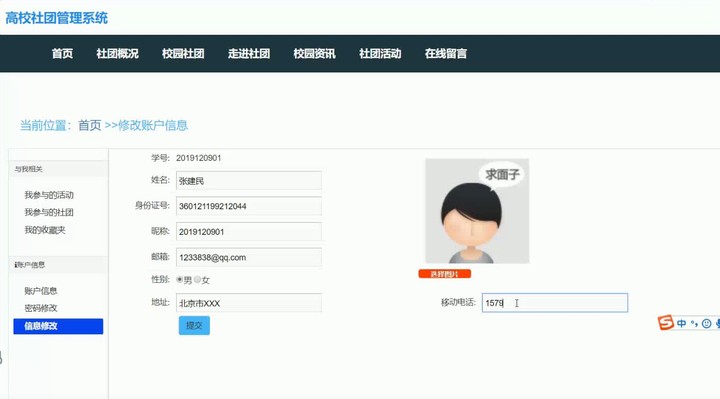Open Sogou emoji smiley icon
This screenshot has height=399, width=720.
click(707, 323)
